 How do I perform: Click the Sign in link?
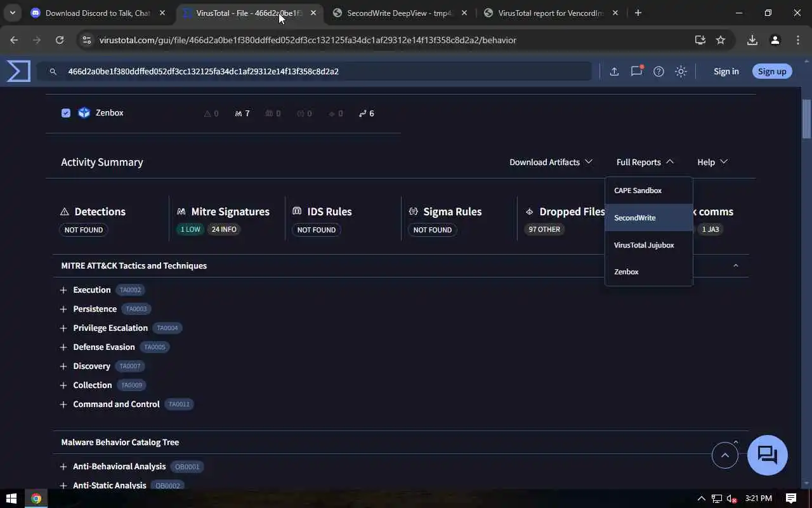[726, 71]
